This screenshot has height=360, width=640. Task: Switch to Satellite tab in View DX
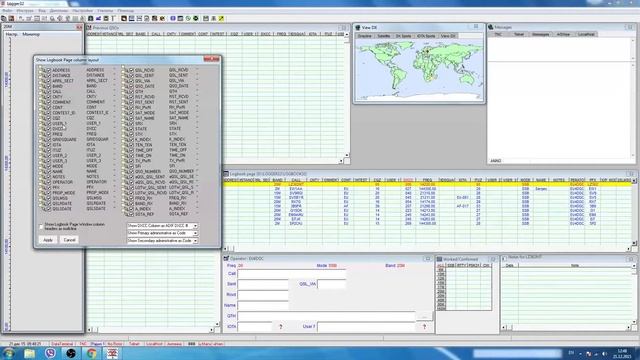tap(384, 36)
